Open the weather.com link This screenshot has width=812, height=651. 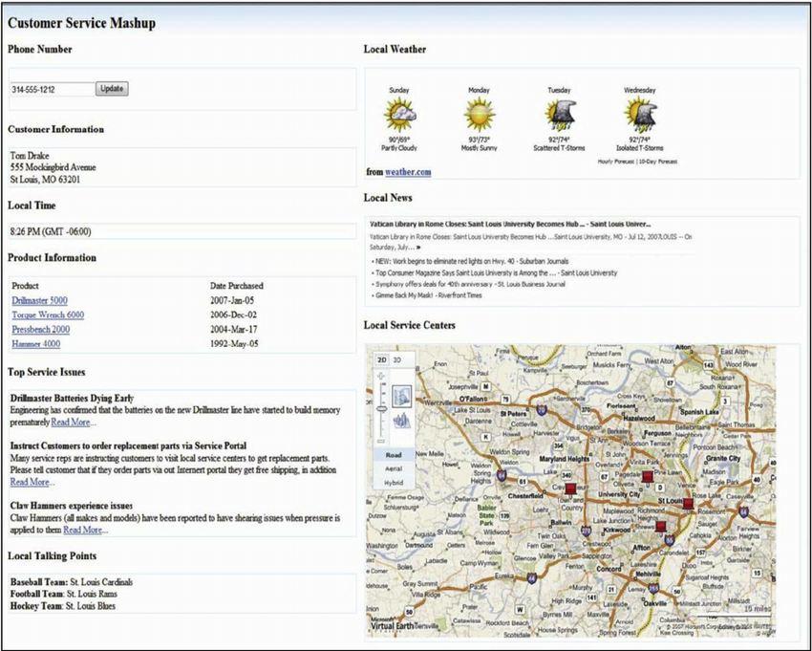[408, 172]
